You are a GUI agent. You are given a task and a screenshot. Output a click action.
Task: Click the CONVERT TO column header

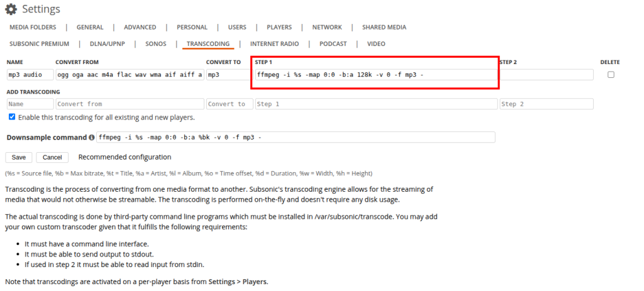pos(223,62)
